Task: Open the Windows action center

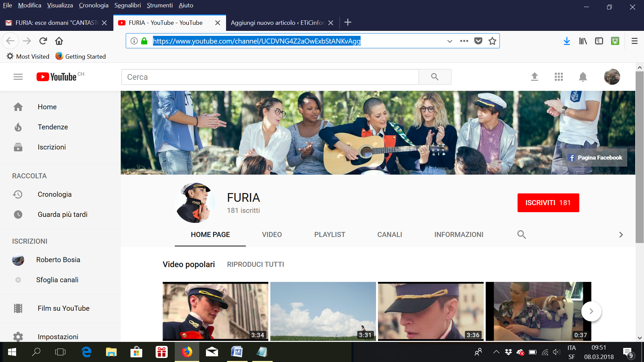Action: coord(629,352)
